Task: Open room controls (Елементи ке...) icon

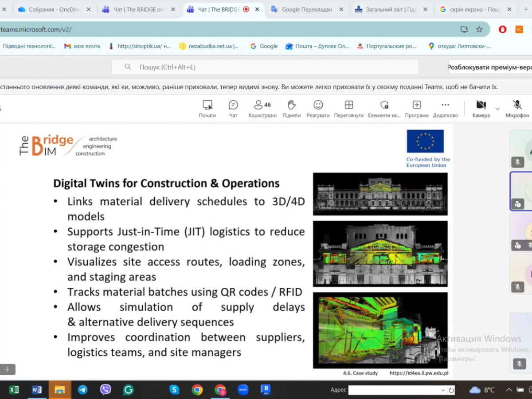Action: 384,105
